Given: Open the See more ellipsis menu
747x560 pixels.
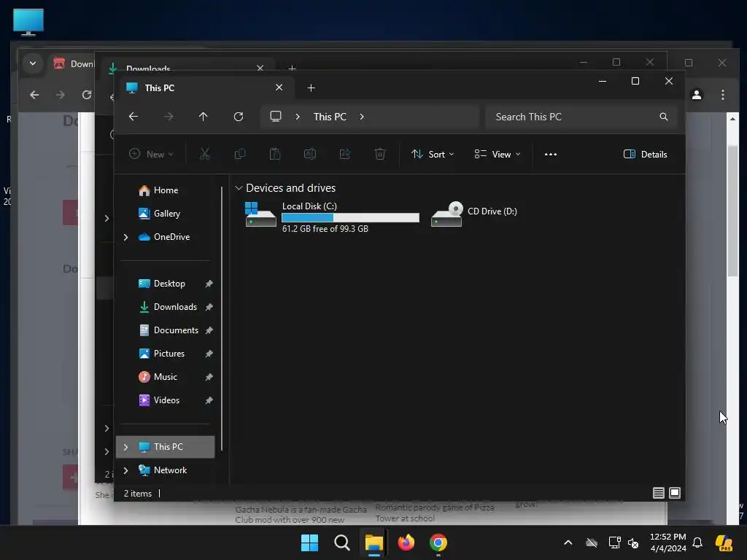Looking at the screenshot, I should tap(551, 155).
